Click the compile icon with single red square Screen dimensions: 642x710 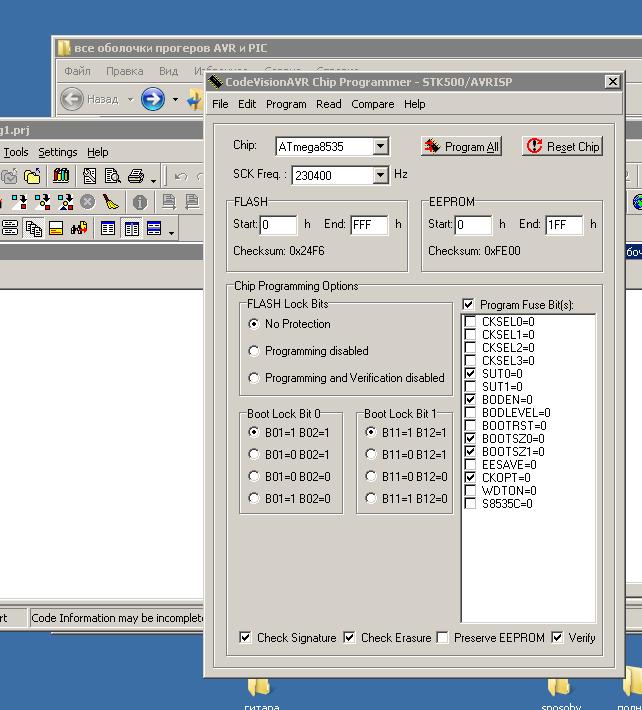pos(19,202)
